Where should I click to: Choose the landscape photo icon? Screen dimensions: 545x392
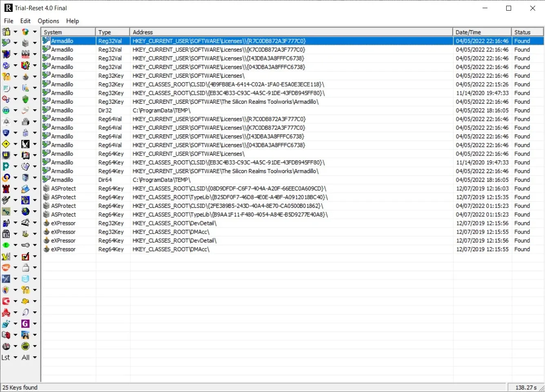(x=25, y=335)
